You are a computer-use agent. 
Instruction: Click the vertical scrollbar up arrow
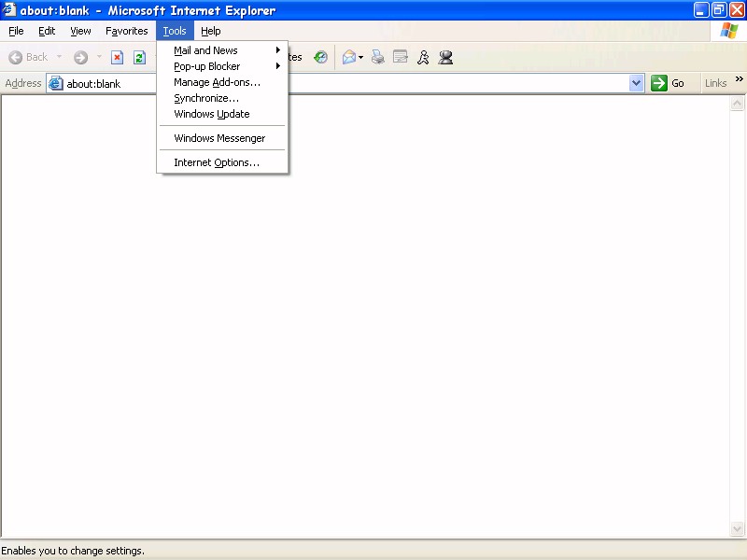point(737,104)
